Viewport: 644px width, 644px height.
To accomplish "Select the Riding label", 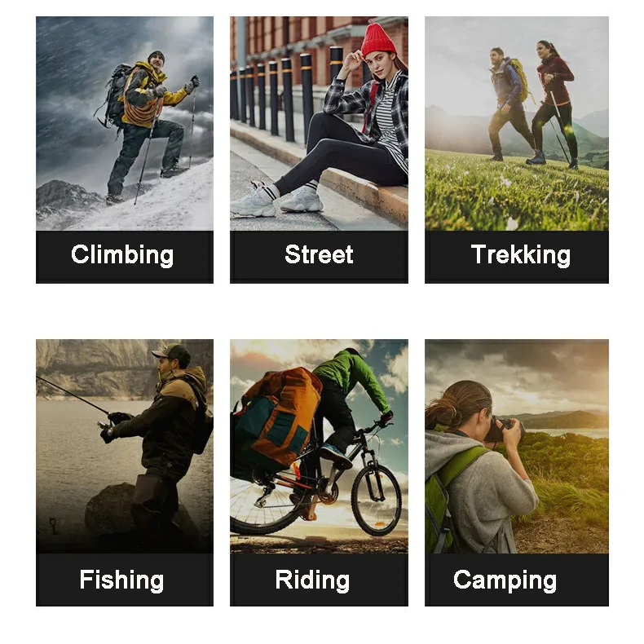I will 312,580.
